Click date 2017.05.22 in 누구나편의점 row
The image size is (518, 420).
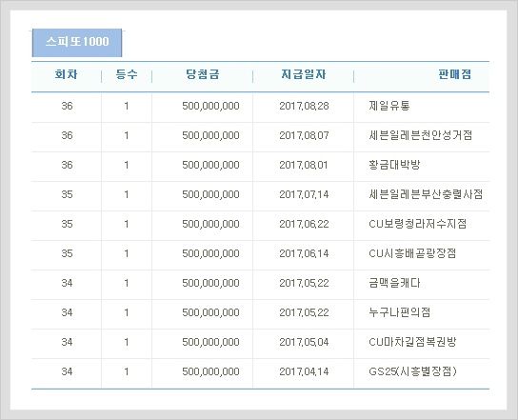[304, 312]
